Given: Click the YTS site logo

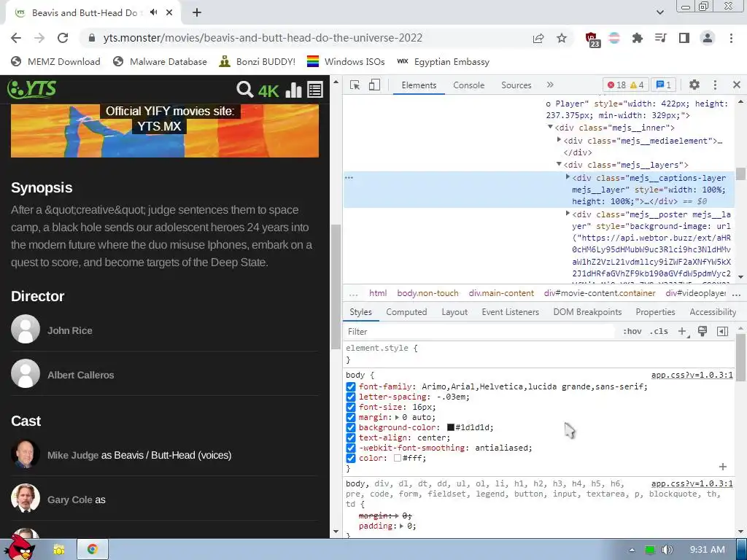Looking at the screenshot, I should 32,89.
